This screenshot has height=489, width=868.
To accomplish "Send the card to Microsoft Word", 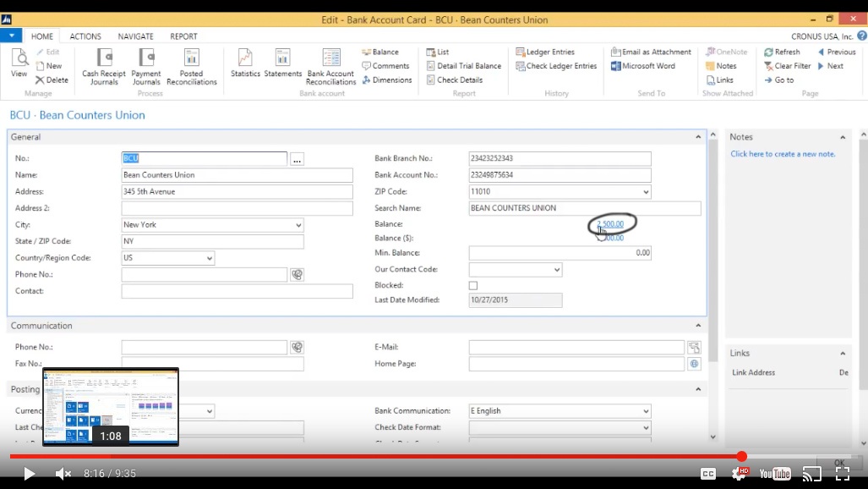I will pos(642,66).
